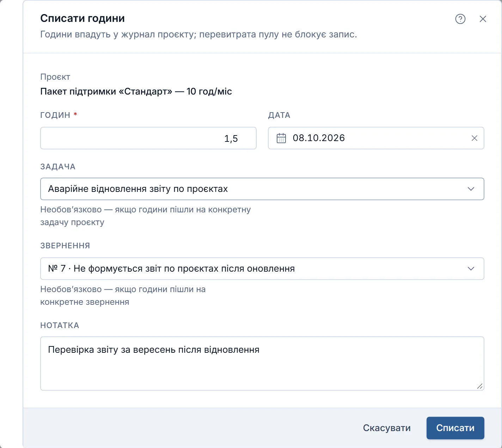Expand the Звернення dropdown chevron

click(471, 269)
